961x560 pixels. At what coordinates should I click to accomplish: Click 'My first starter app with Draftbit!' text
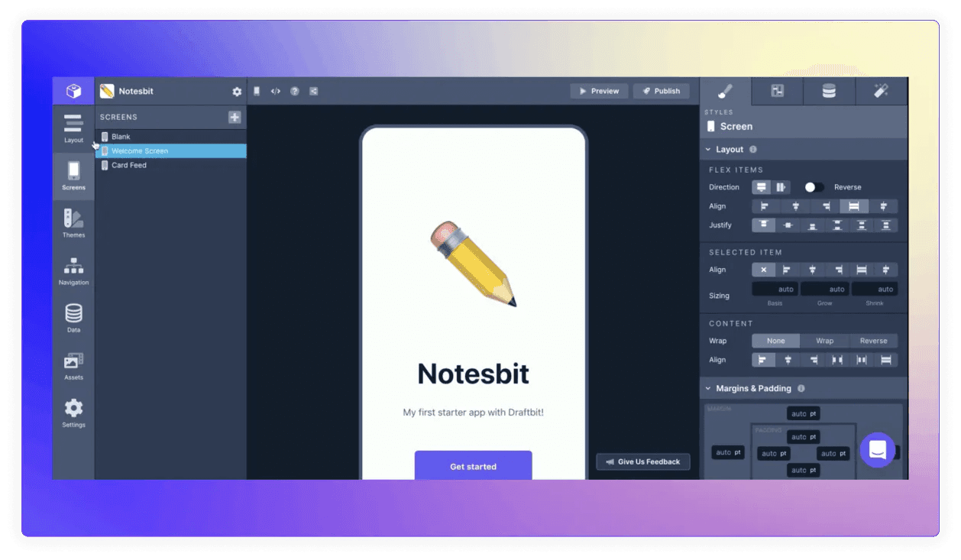point(473,413)
